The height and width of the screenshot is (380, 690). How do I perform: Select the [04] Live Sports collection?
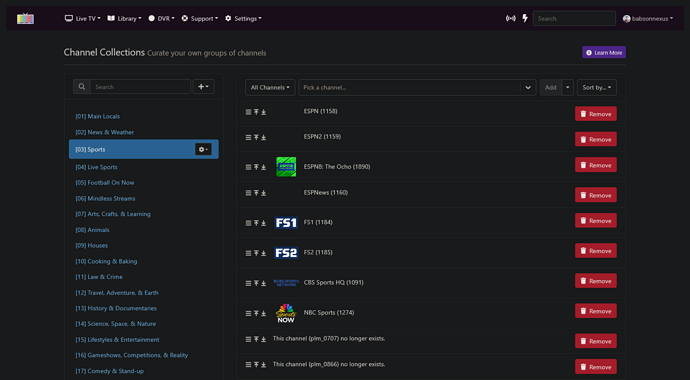point(96,167)
